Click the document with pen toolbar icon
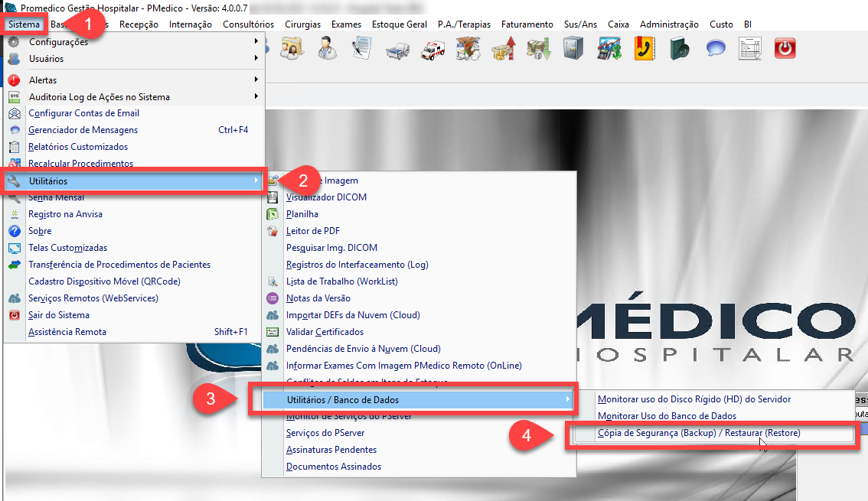The image size is (868, 501). (x=361, y=50)
